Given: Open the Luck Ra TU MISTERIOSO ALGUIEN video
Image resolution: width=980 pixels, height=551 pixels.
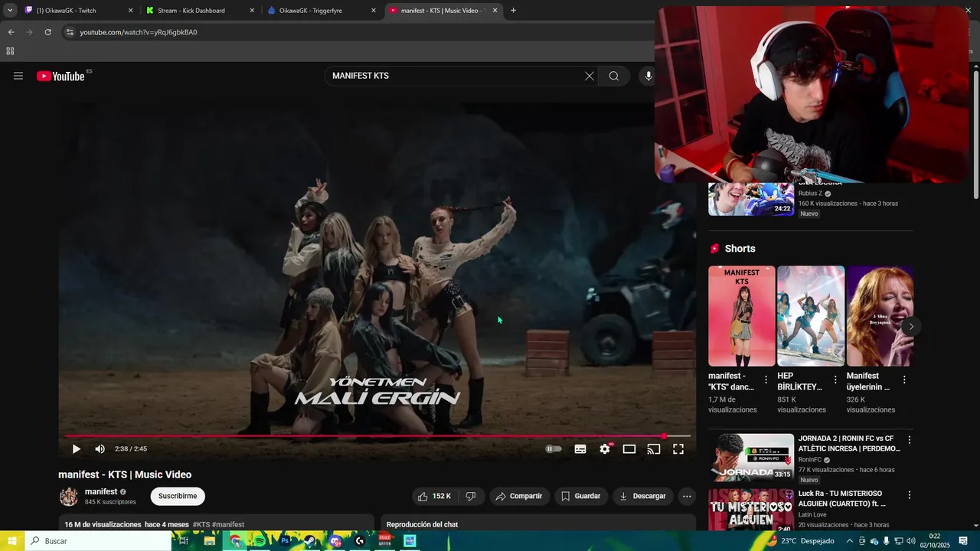Looking at the screenshot, I should coord(751,510).
